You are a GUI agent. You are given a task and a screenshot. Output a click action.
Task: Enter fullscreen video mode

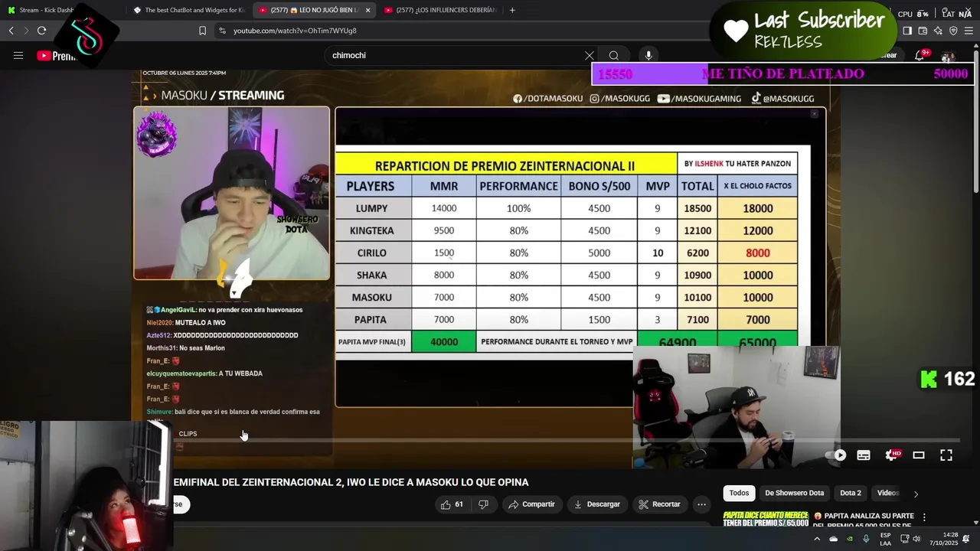(x=946, y=455)
